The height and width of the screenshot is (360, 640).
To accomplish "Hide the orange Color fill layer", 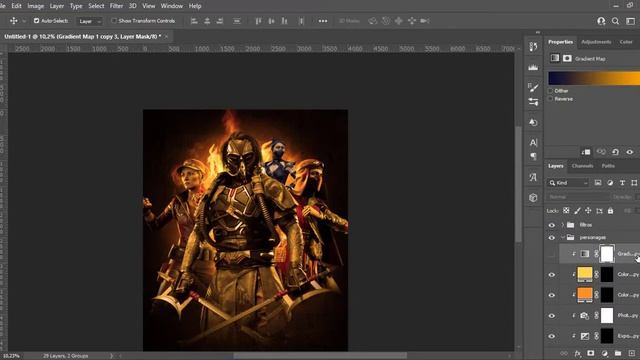I will (551, 295).
